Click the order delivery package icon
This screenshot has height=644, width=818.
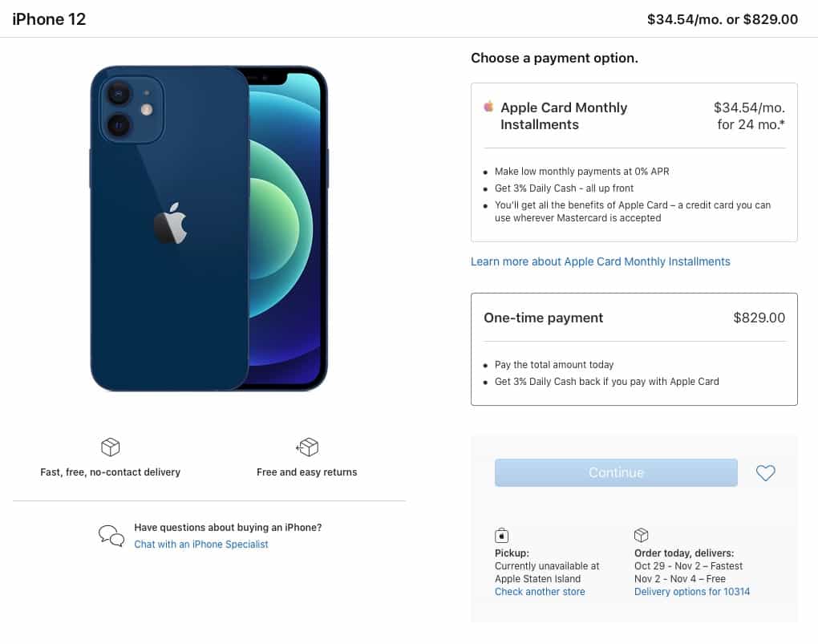click(641, 535)
